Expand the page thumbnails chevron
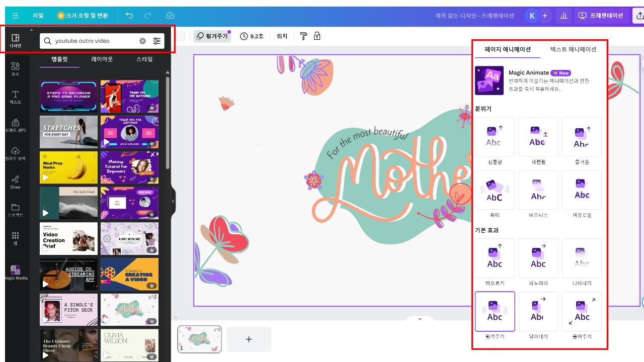 (420, 318)
